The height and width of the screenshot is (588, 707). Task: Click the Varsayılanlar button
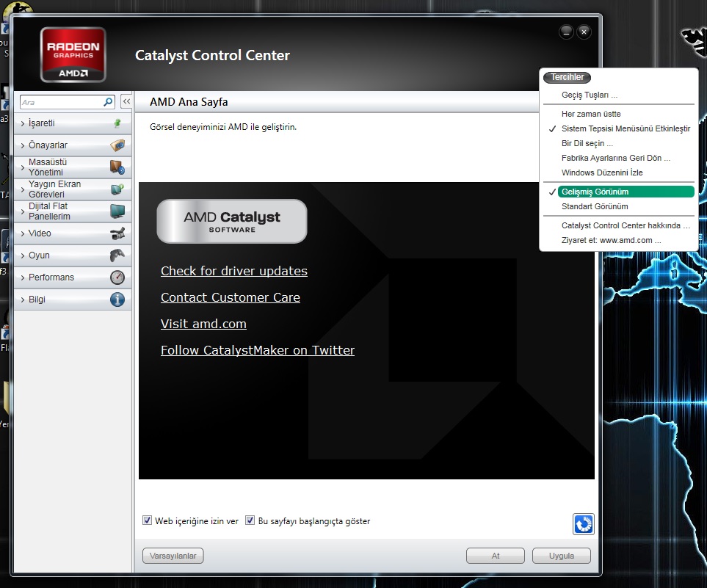coord(173,556)
